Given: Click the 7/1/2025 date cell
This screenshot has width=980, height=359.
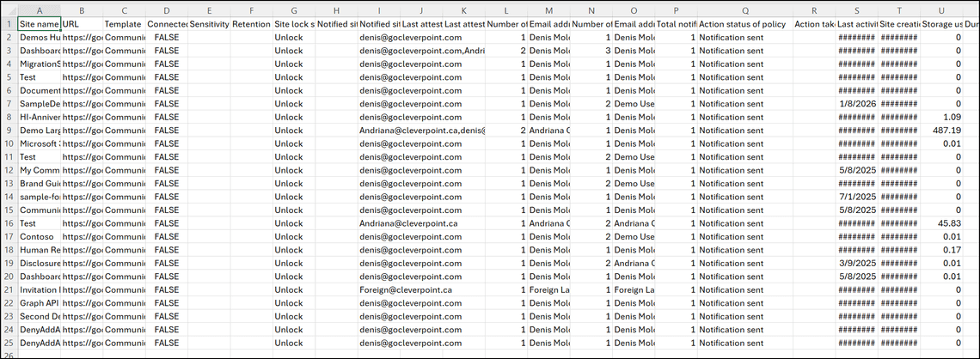Looking at the screenshot, I should [856, 197].
